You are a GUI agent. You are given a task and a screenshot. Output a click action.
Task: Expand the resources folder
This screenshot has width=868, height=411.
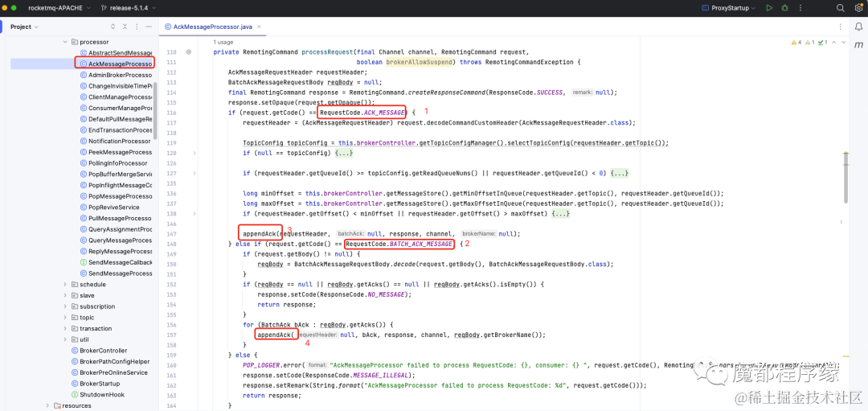(48, 405)
